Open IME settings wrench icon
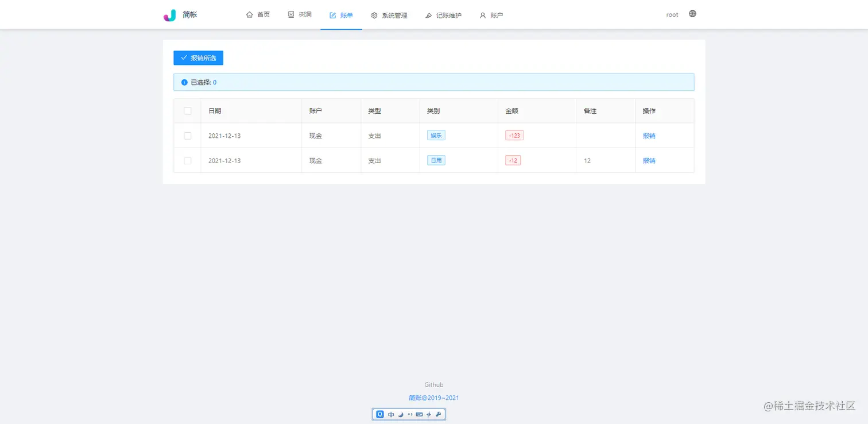Screen dimensions: 868x424 point(438,414)
